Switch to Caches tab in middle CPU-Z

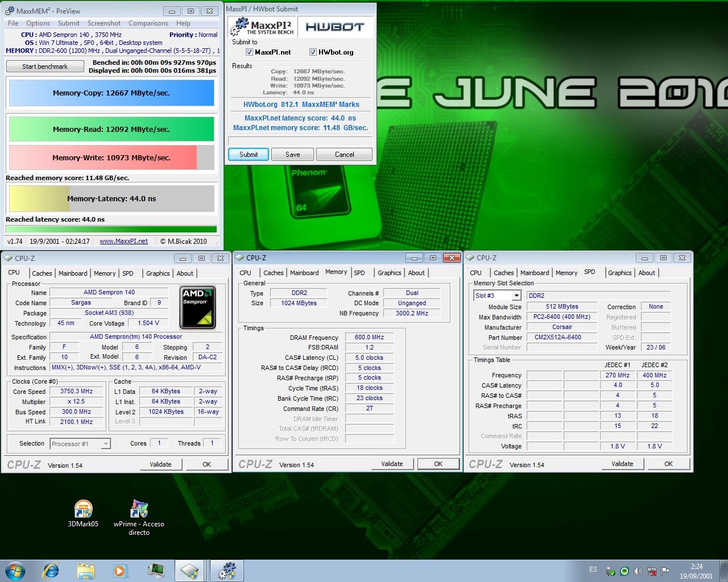[x=273, y=273]
